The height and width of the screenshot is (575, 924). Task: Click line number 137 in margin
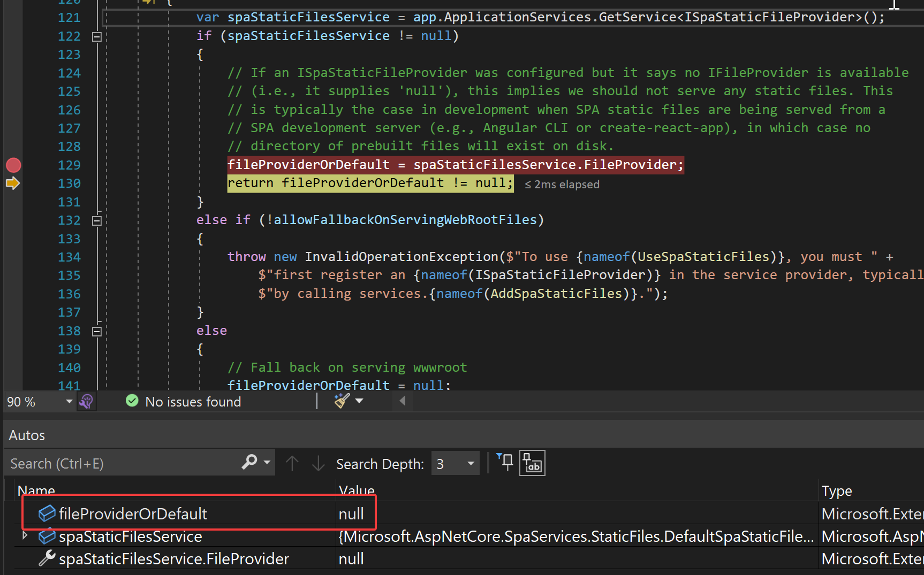pyautogui.click(x=69, y=312)
